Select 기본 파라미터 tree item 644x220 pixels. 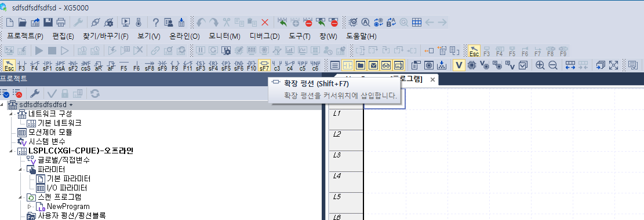(68, 179)
